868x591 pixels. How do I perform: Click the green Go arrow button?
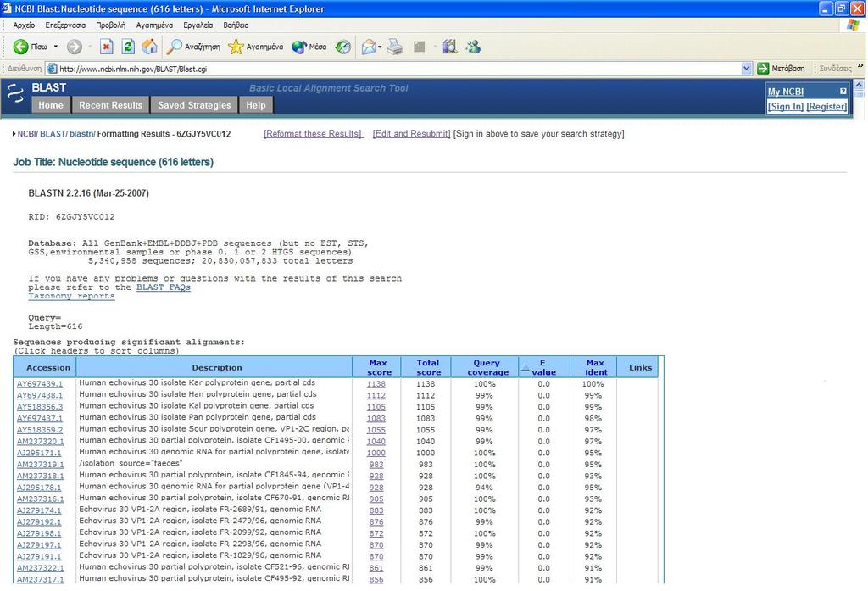click(x=763, y=68)
